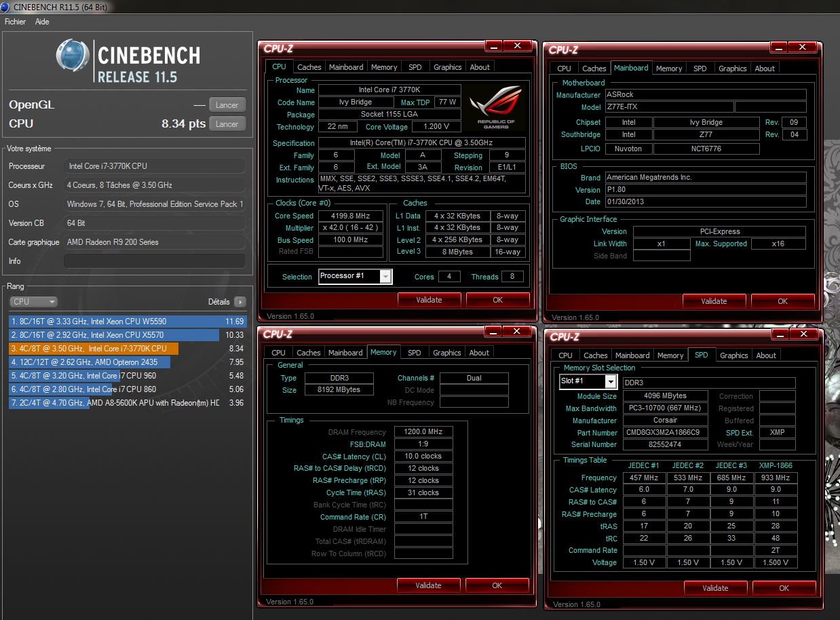Image resolution: width=840 pixels, height=620 pixels.
Task: Close the CPU-Z SPD window
Action: pos(803,334)
